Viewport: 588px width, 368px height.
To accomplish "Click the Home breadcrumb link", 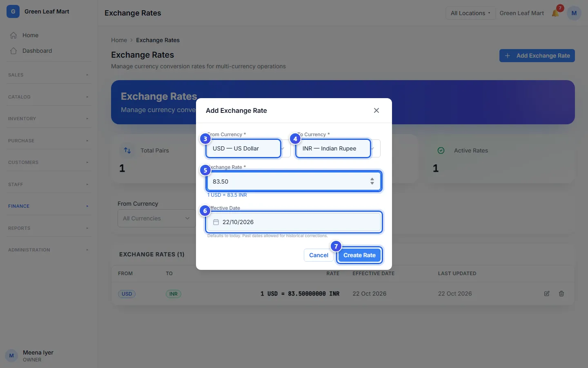I will 119,40.
